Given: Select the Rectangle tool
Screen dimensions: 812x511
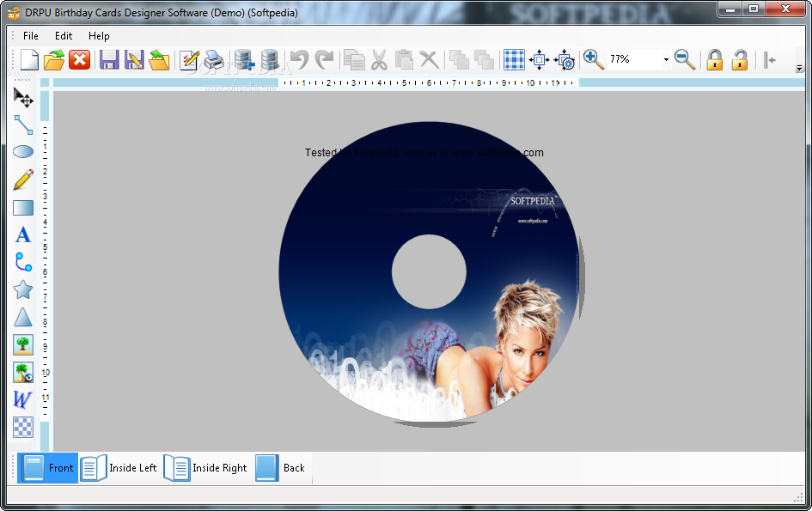Looking at the screenshot, I should pos(23,207).
